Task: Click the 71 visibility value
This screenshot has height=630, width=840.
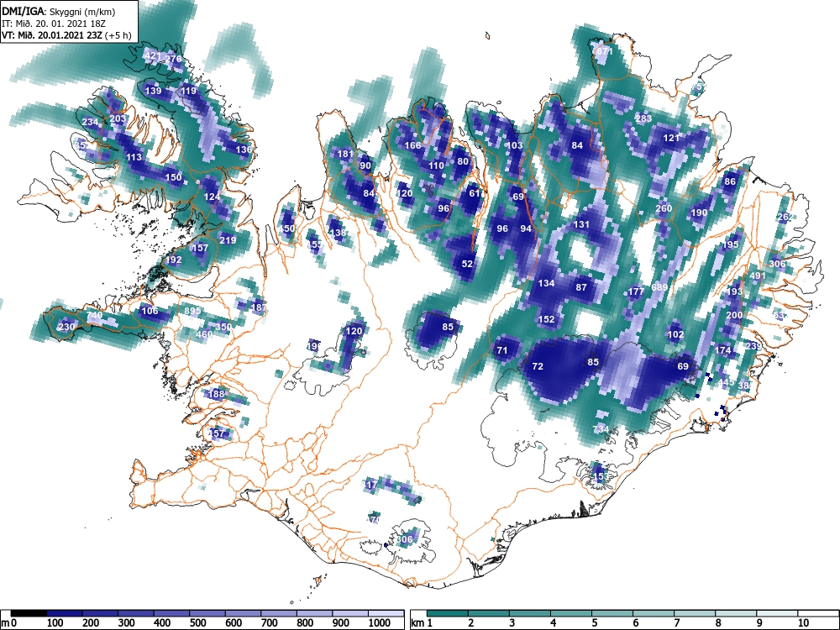Action: pos(502,350)
